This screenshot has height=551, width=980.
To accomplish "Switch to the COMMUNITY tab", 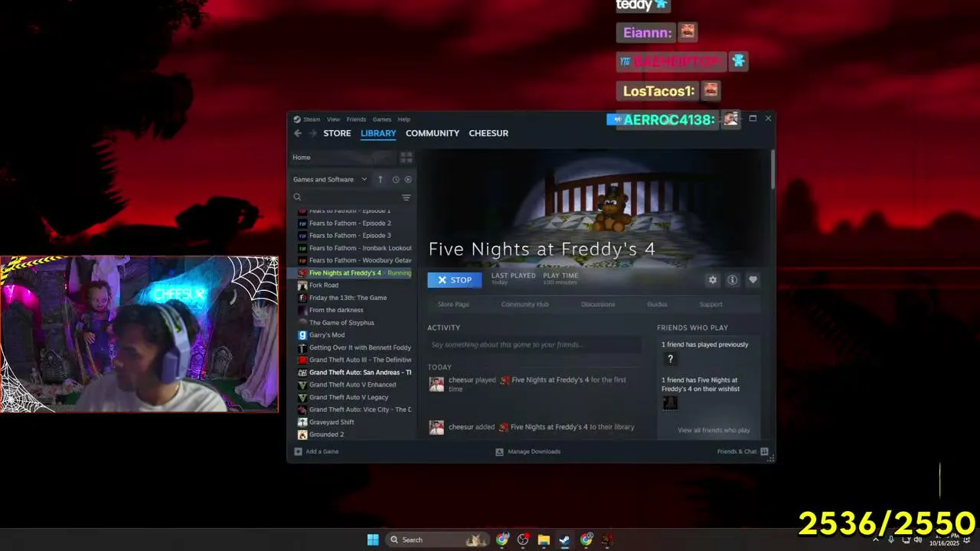I will (433, 133).
